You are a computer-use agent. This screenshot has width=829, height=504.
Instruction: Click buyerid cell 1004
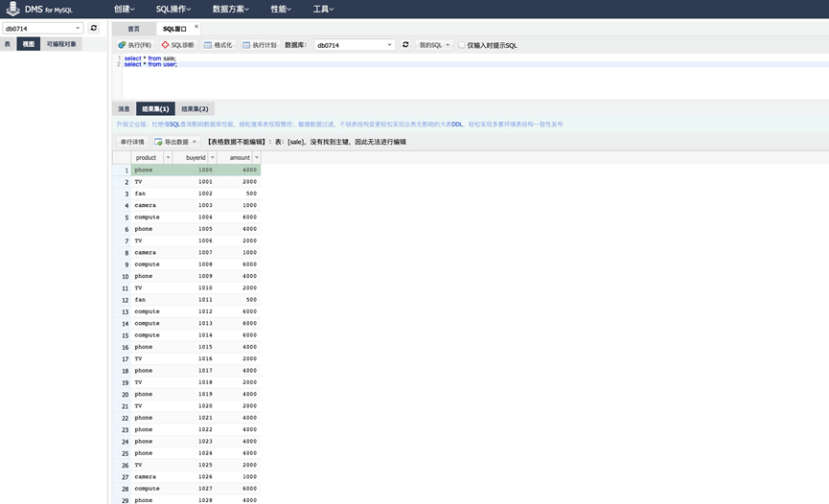tap(195, 217)
